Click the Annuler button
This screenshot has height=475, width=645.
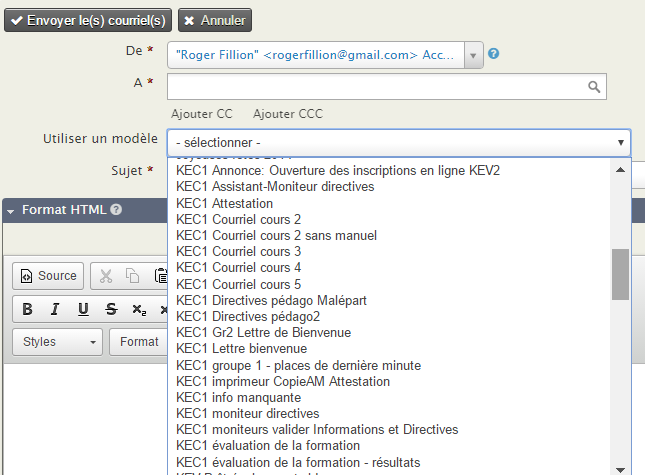pyautogui.click(x=215, y=20)
